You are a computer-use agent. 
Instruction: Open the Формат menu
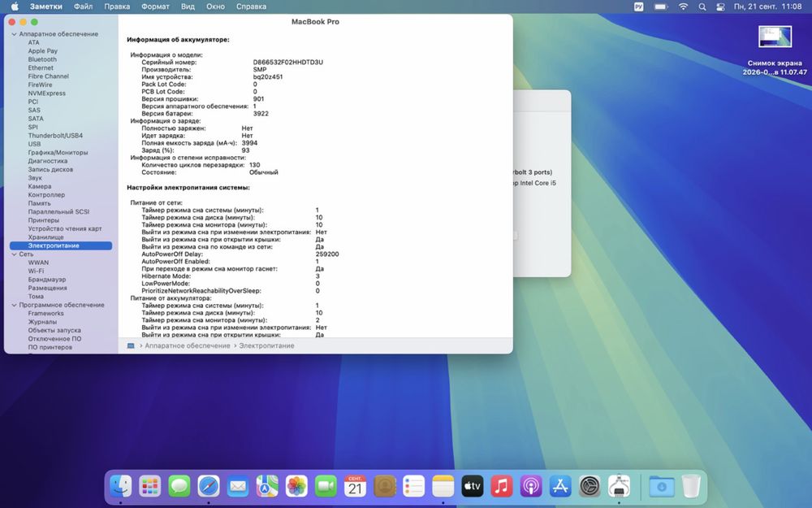tap(155, 7)
